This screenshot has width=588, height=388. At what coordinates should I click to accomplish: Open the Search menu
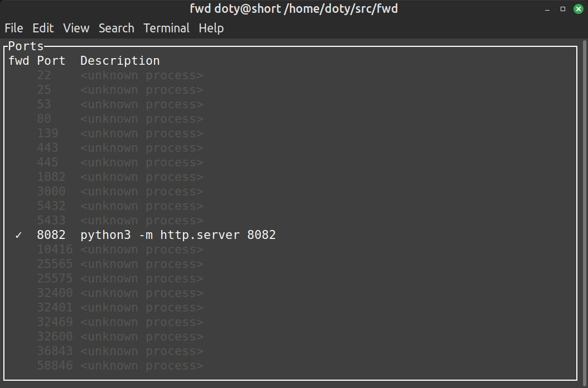tap(116, 28)
